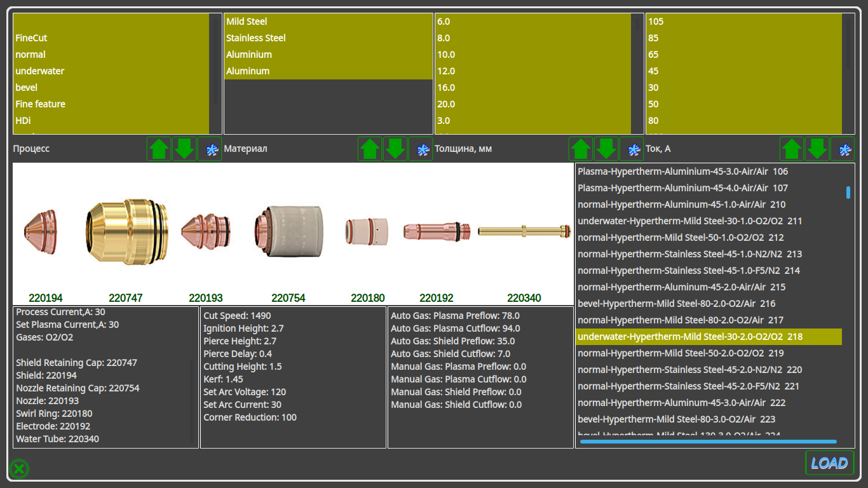The image size is (868, 488).
Task: Click the horizontal scrollbar under preset list
Action: tap(708, 441)
